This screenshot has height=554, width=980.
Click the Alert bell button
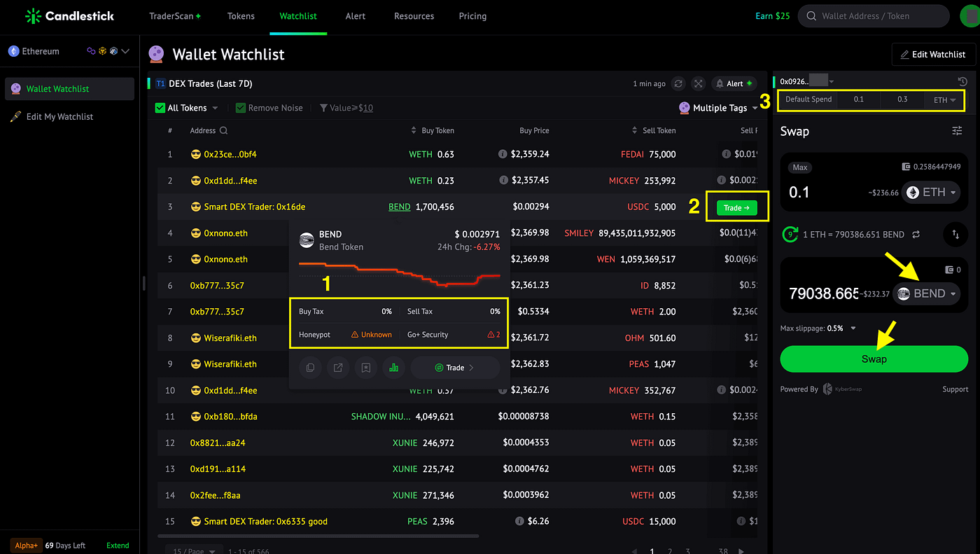[734, 83]
